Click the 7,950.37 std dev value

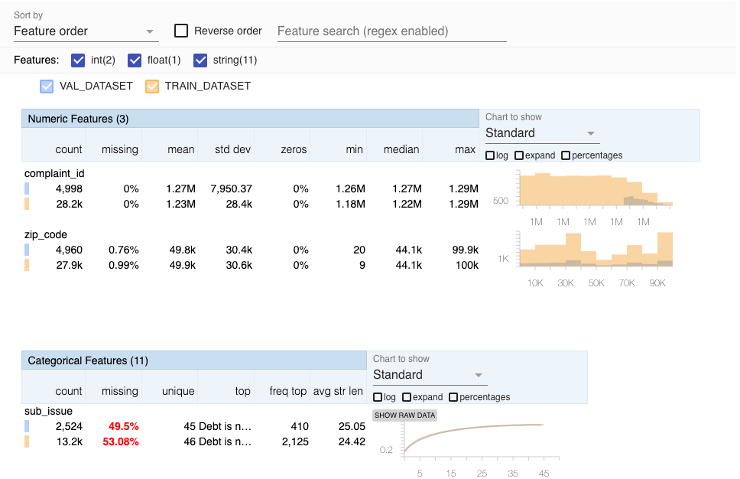click(x=231, y=189)
